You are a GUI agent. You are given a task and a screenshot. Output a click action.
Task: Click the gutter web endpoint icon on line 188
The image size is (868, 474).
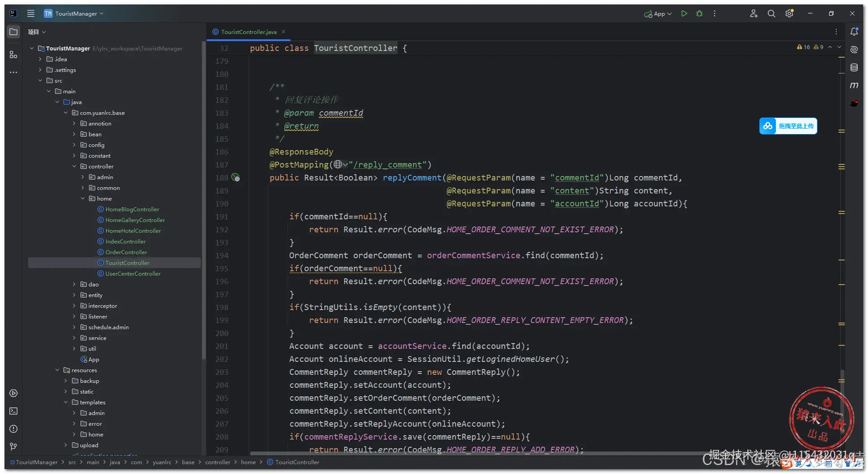(x=236, y=178)
